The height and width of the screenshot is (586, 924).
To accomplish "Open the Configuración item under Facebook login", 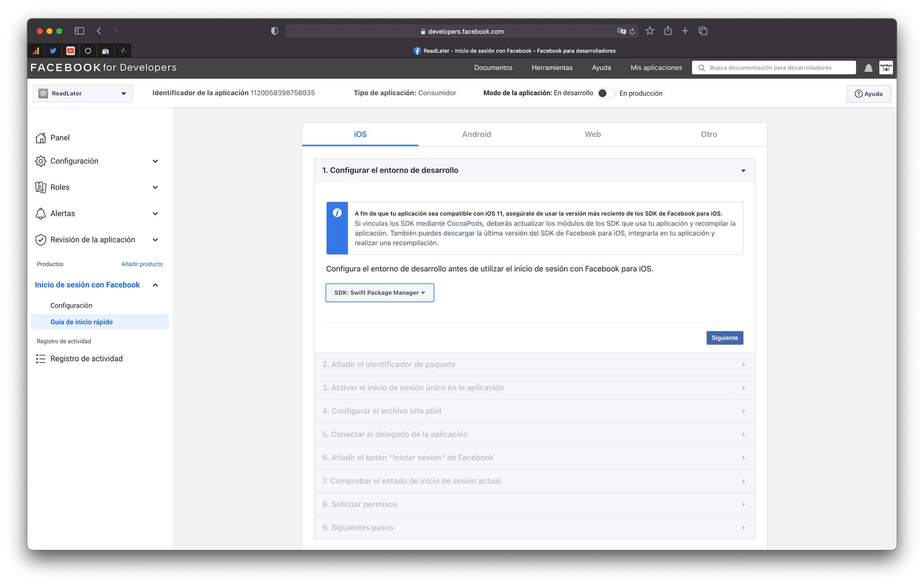I will coord(71,305).
